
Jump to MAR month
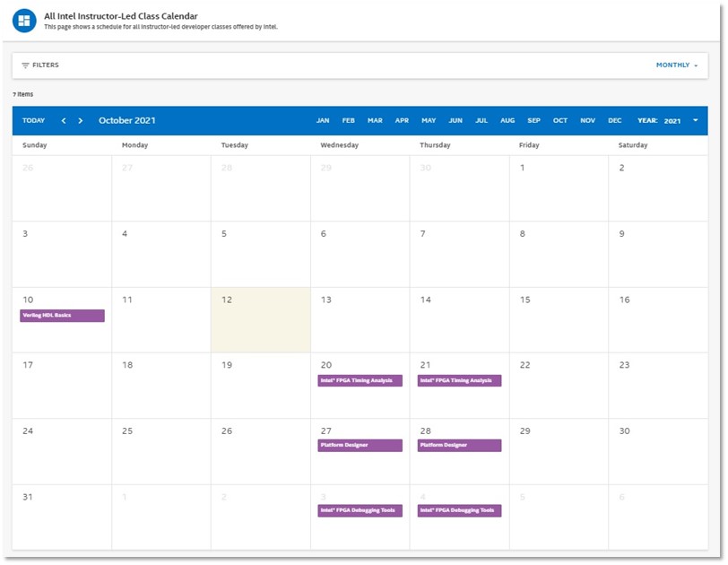pos(375,121)
